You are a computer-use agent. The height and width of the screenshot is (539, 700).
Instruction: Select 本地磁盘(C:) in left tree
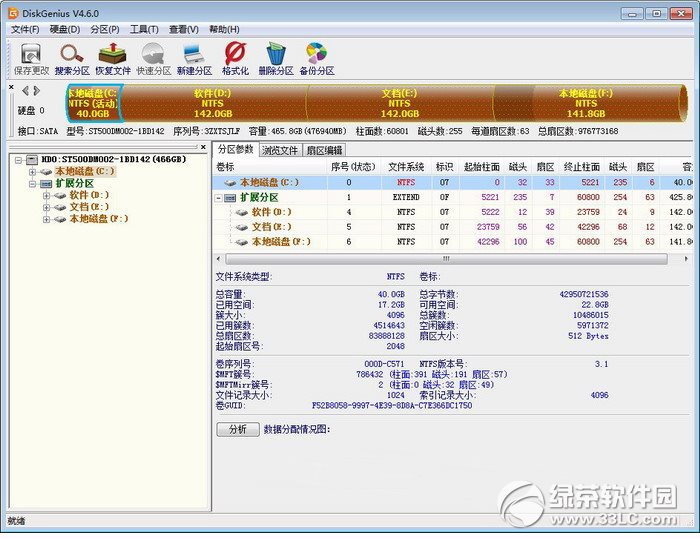point(85,171)
